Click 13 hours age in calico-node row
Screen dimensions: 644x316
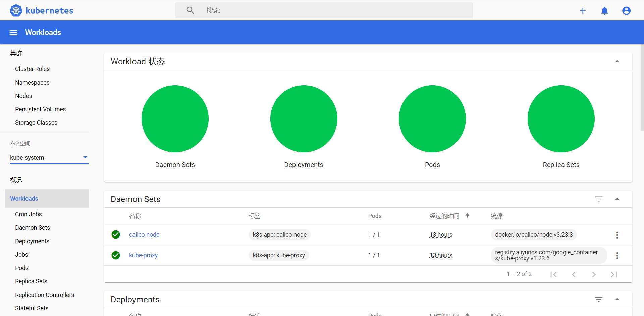point(441,235)
